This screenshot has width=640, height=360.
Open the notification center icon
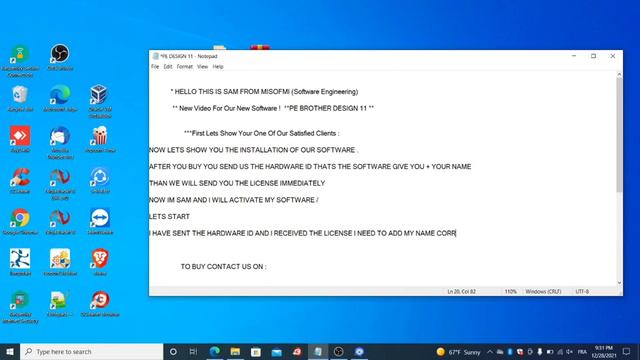pos(627,351)
